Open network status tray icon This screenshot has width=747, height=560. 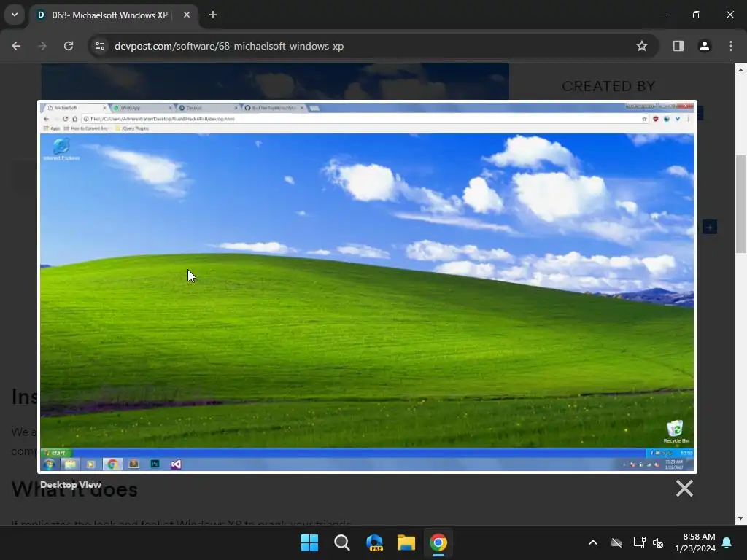[639, 542]
